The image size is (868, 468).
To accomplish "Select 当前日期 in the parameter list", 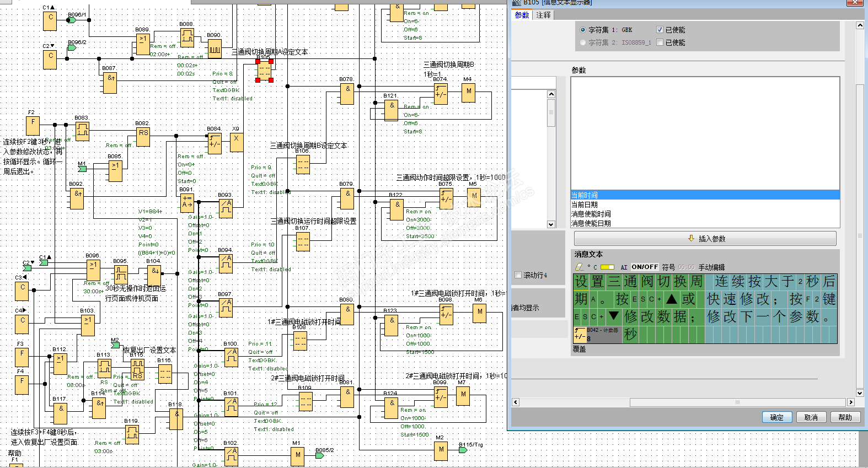I will click(585, 205).
